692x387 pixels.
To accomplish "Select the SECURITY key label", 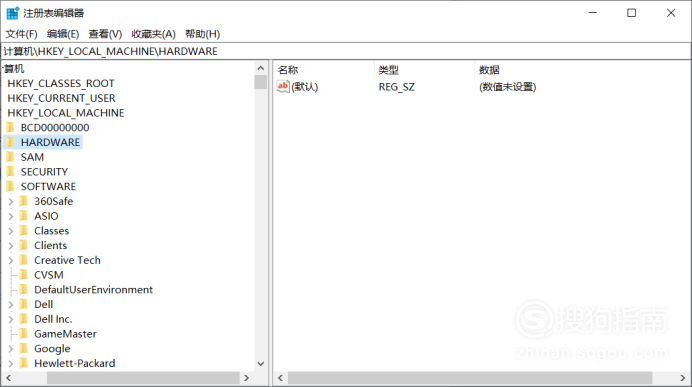I will (44, 172).
